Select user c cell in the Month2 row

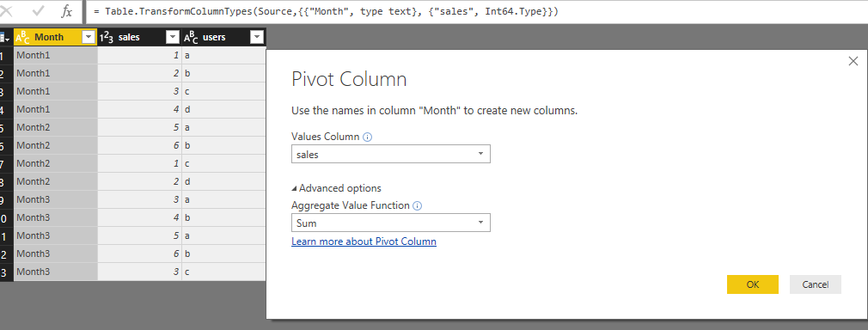click(x=223, y=163)
